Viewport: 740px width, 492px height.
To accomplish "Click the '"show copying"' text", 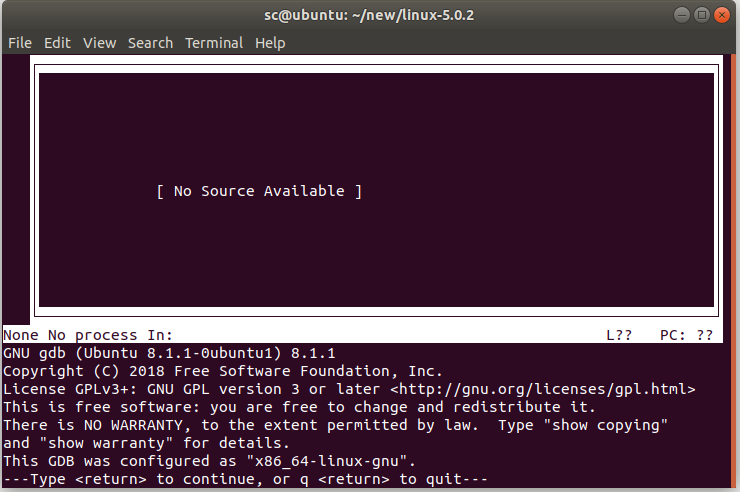I will pyautogui.click(x=605, y=425).
